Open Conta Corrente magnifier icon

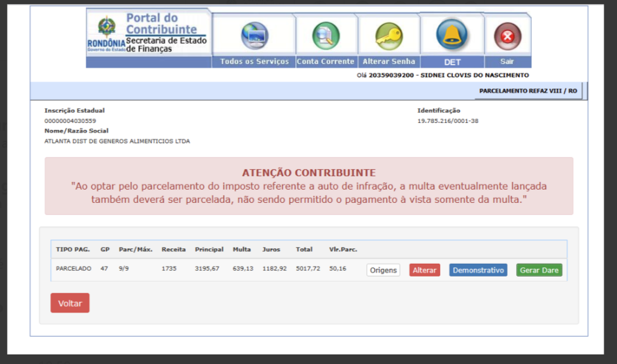(x=326, y=36)
